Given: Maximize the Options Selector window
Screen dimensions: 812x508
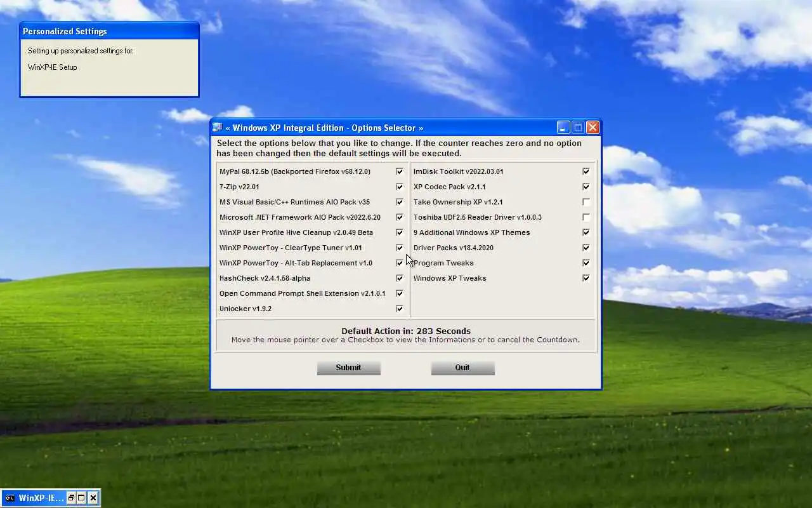Looking at the screenshot, I should (578, 128).
